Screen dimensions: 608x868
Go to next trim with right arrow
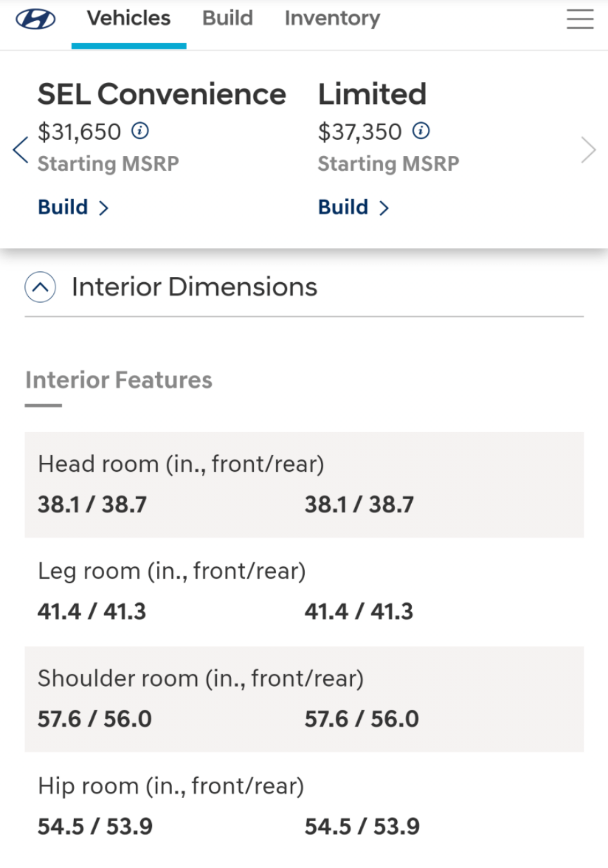point(588,150)
